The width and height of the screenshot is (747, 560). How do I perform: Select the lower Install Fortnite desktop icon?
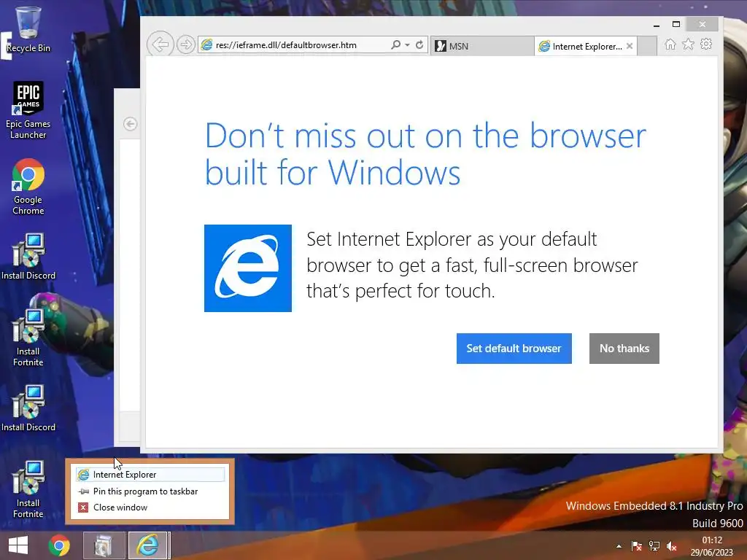click(x=28, y=489)
